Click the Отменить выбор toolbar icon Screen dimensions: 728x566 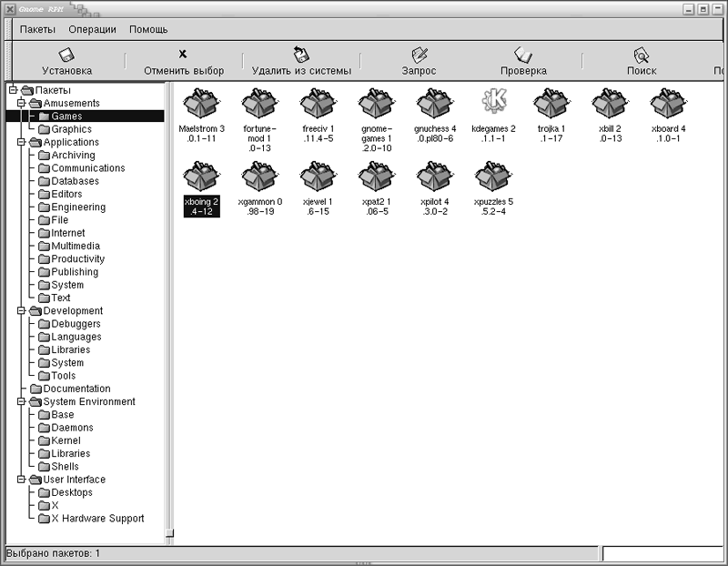coord(183,55)
